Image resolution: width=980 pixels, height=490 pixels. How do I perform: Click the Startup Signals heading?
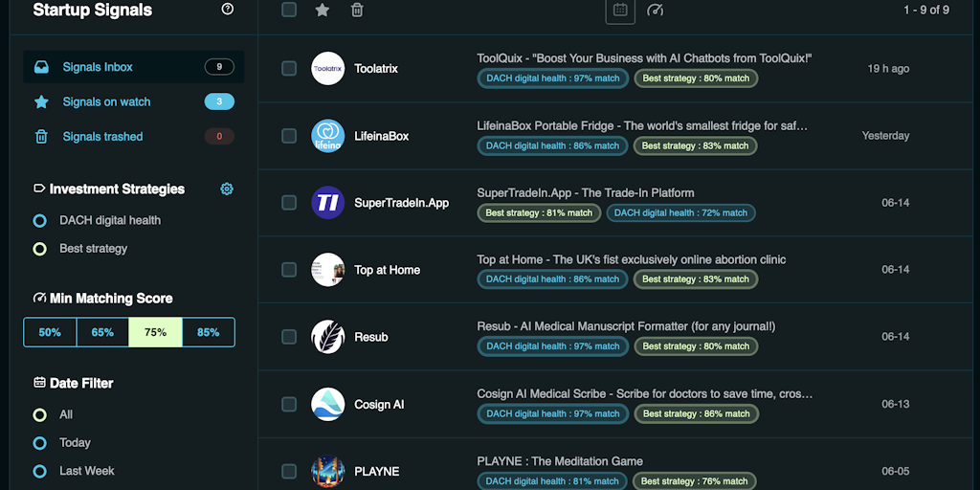[x=93, y=10]
